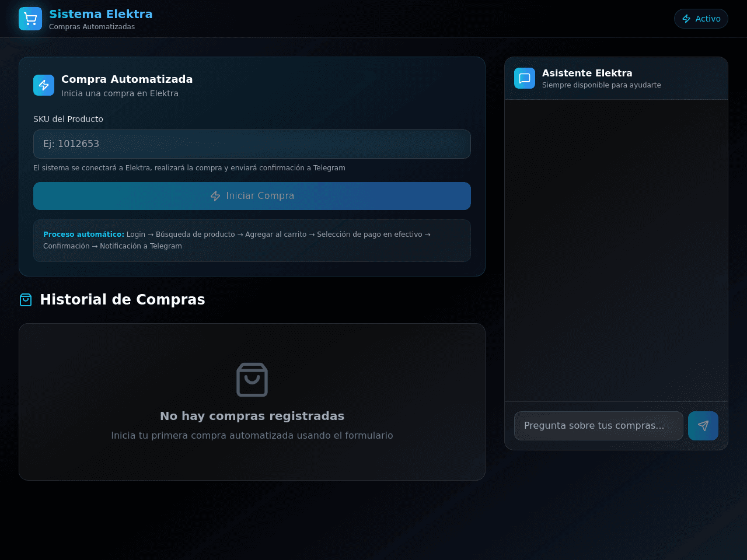
Task: Click the Compras Automatizadas subtitle
Action: [92, 27]
